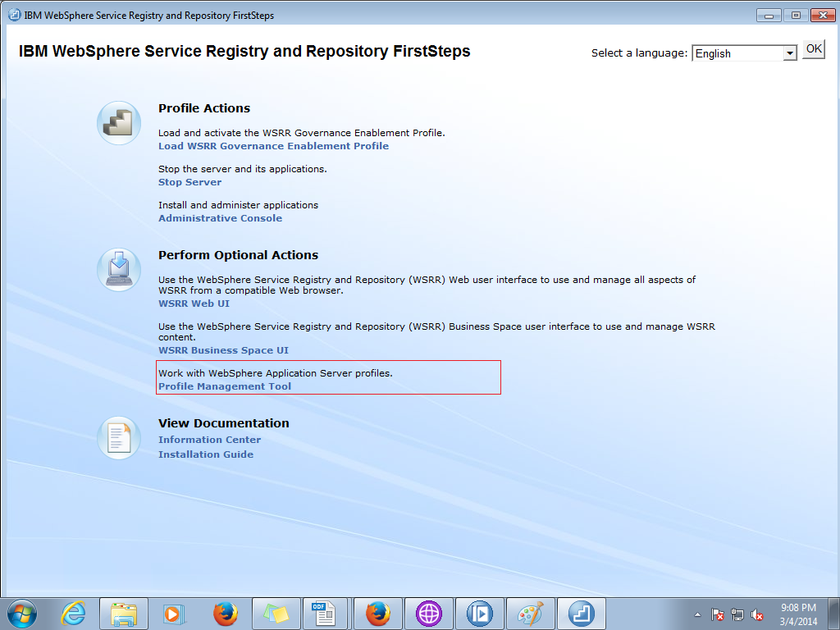Launch the WSRR Web UI link
840x630 pixels.
[x=194, y=304]
